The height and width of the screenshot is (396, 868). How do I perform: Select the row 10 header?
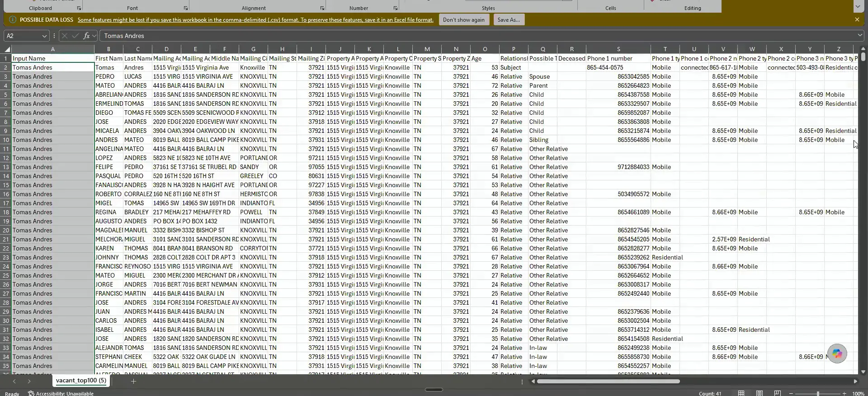tap(6, 140)
